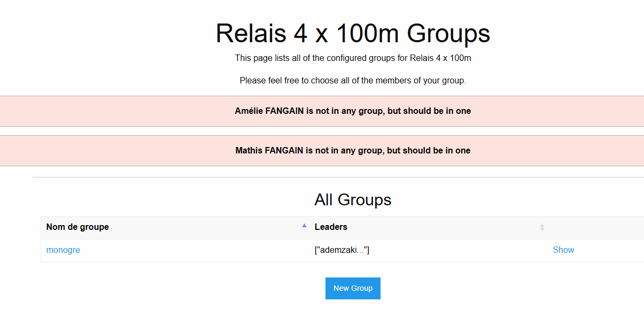Click the Show link for monogre
The image size is (644, 309).
563,250
